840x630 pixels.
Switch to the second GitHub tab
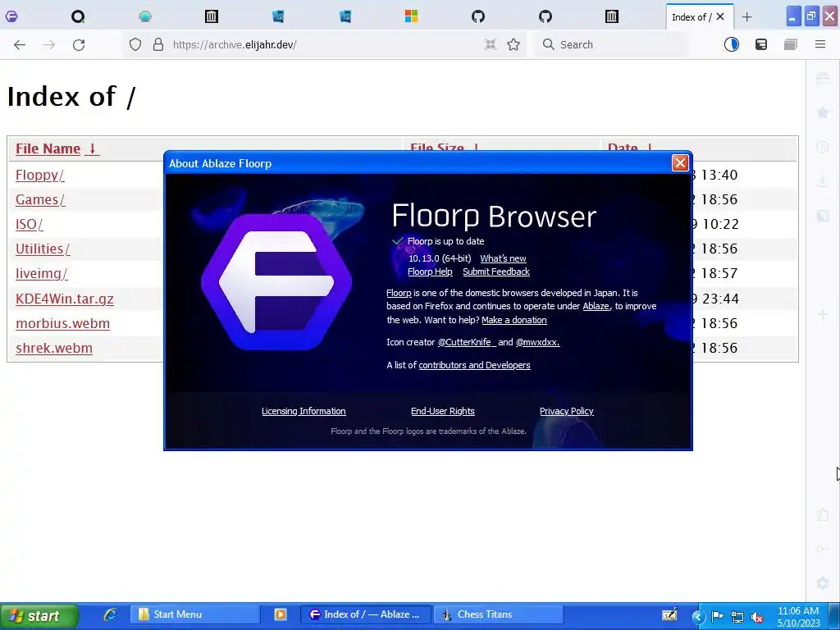point(545,16)
